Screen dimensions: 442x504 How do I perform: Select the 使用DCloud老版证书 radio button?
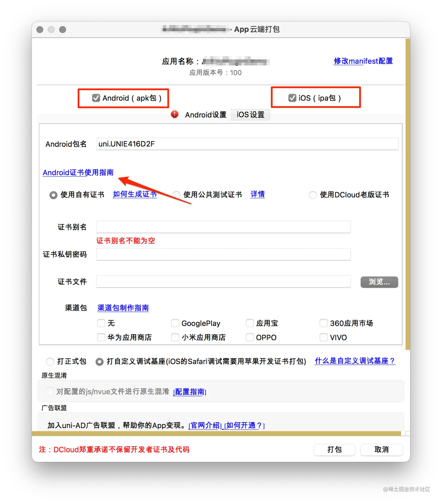(x=313, y=195)
